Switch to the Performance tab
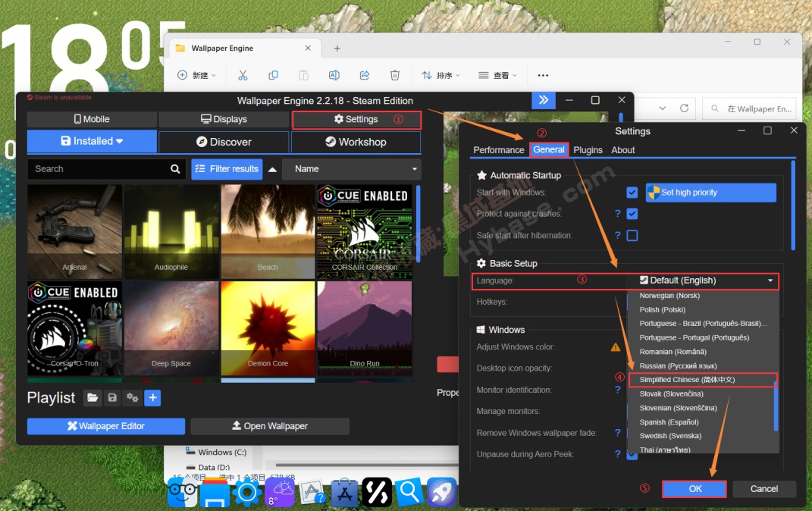The image size is (812, 511). (x=499, y=150)
